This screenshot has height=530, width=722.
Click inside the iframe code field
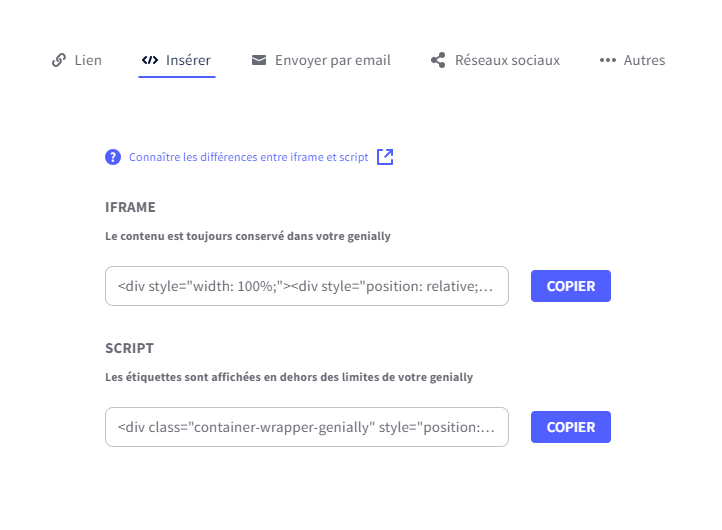[x=306, y=286]
